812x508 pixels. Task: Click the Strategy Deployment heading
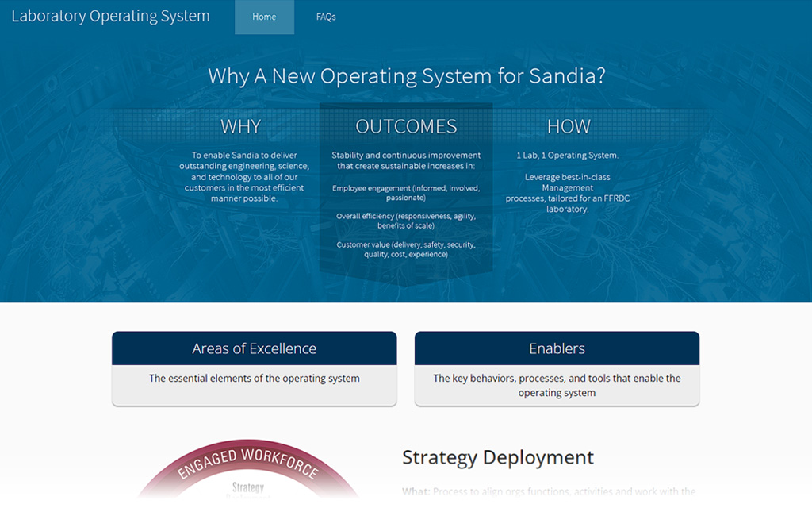[498, 457]
